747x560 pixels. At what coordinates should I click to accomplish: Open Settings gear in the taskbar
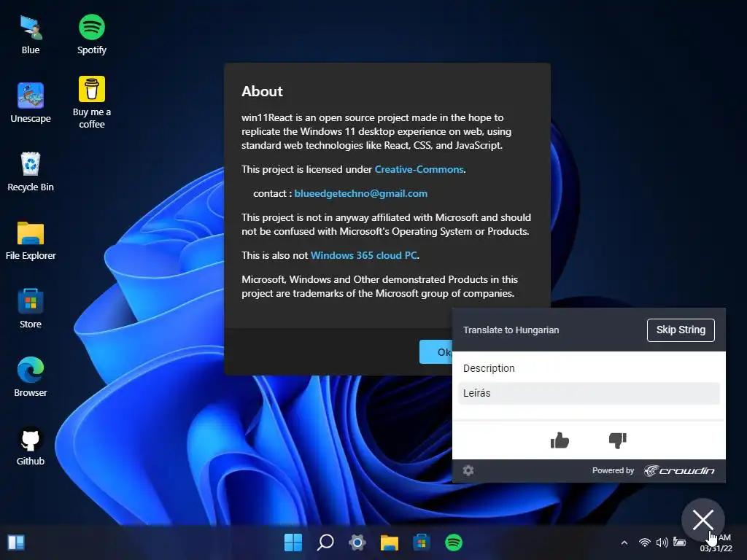[x=357, y=542]
